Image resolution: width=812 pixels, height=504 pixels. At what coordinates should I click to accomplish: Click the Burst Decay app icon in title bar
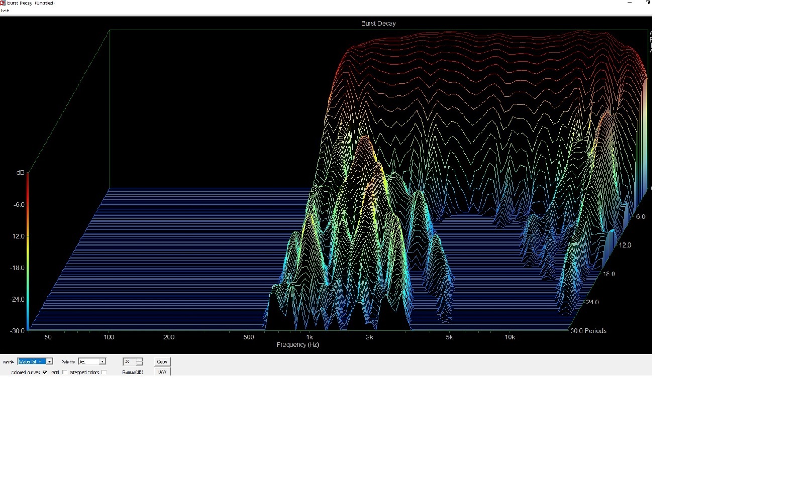tap(3, 3)
